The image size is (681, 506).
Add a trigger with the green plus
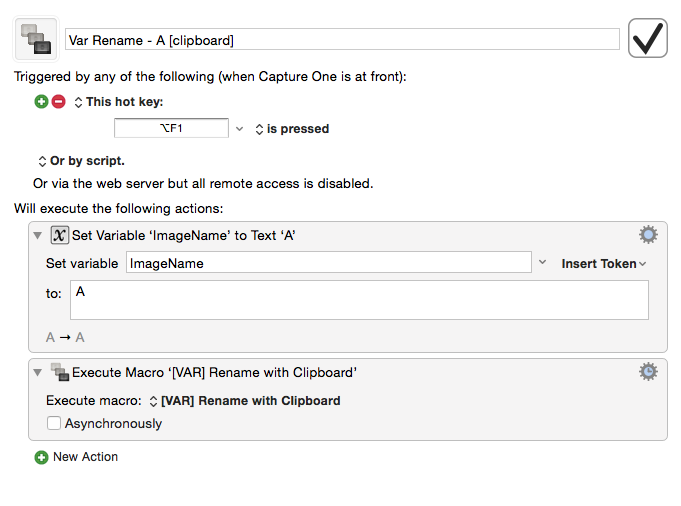(x=41, y=102)
